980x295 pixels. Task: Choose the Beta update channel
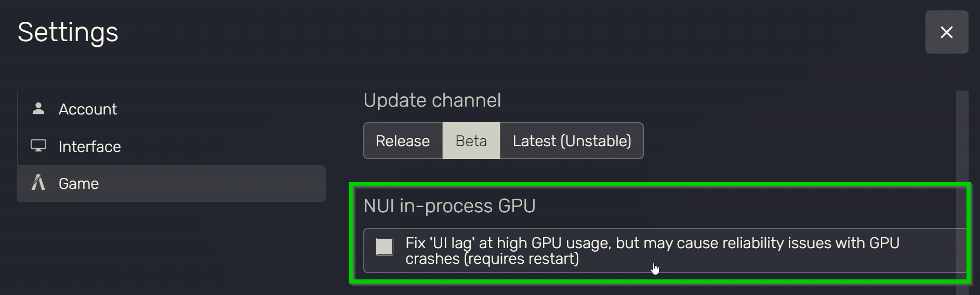[471, 141]
